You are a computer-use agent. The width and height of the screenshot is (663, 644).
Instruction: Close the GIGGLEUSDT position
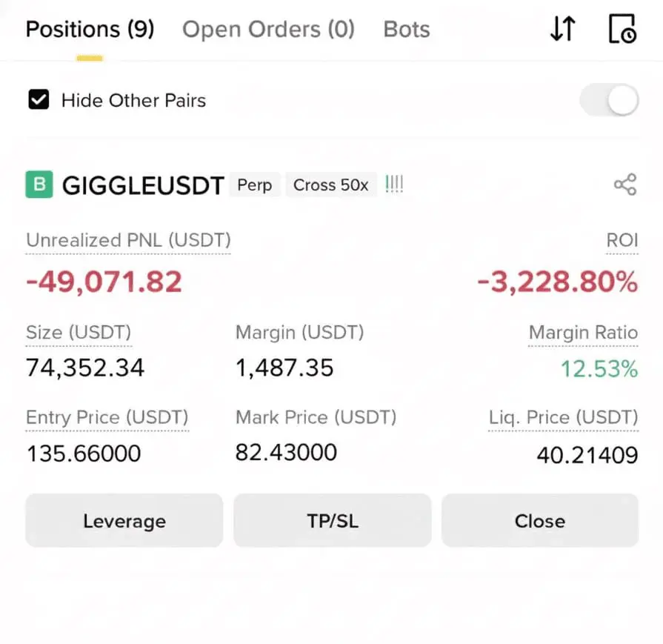point(540,520)
